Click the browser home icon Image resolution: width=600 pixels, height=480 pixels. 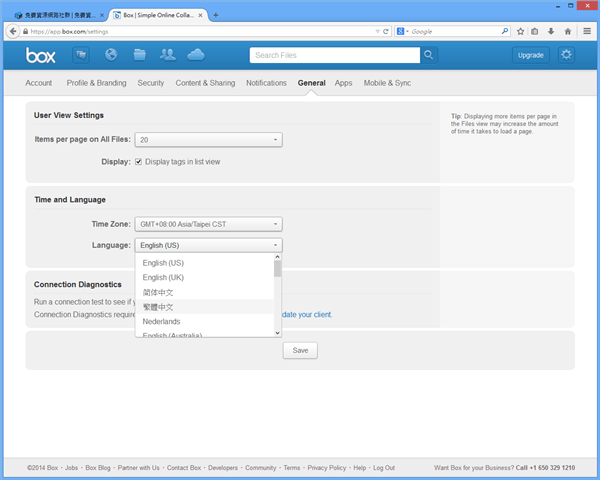click(x=567, y=31)
